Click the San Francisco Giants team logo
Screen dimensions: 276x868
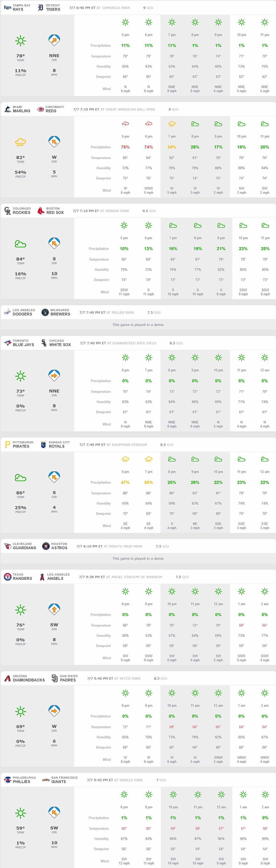pos(46,780)
